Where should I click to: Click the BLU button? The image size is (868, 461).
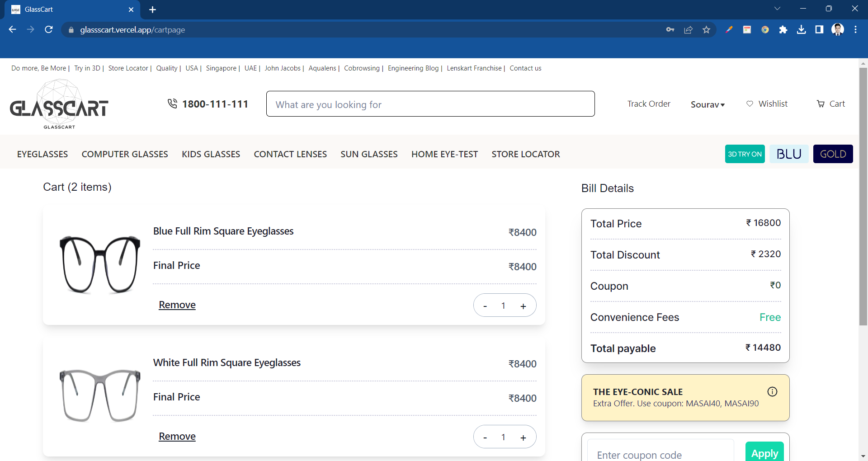789,154
